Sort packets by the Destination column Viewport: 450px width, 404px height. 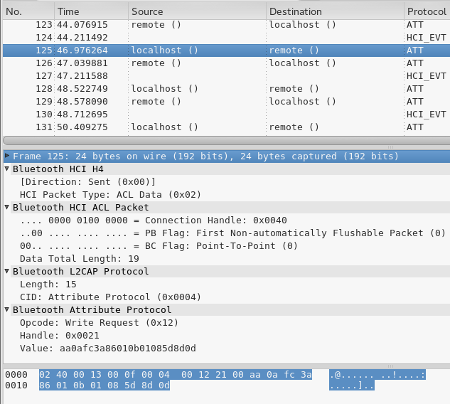(335, 11)
